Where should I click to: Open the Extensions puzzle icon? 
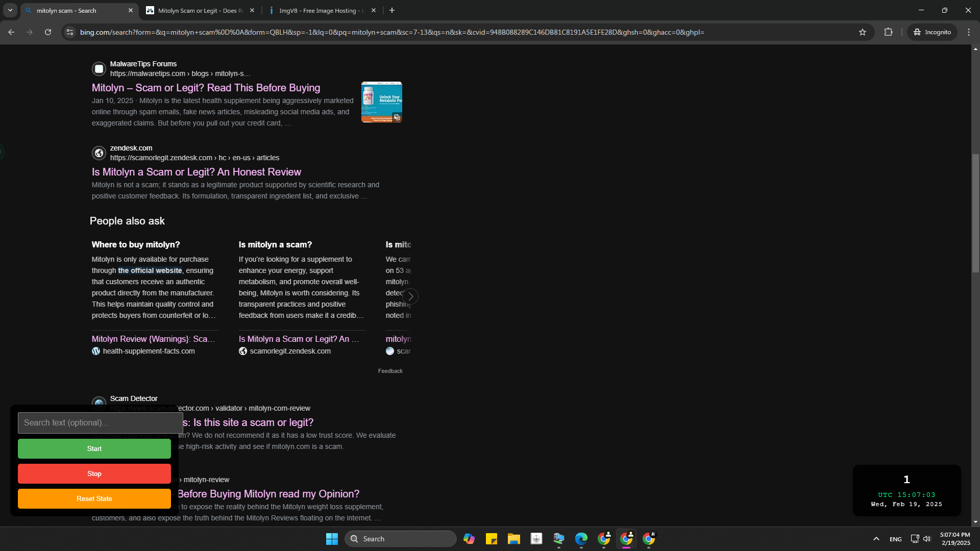[889, 32]
